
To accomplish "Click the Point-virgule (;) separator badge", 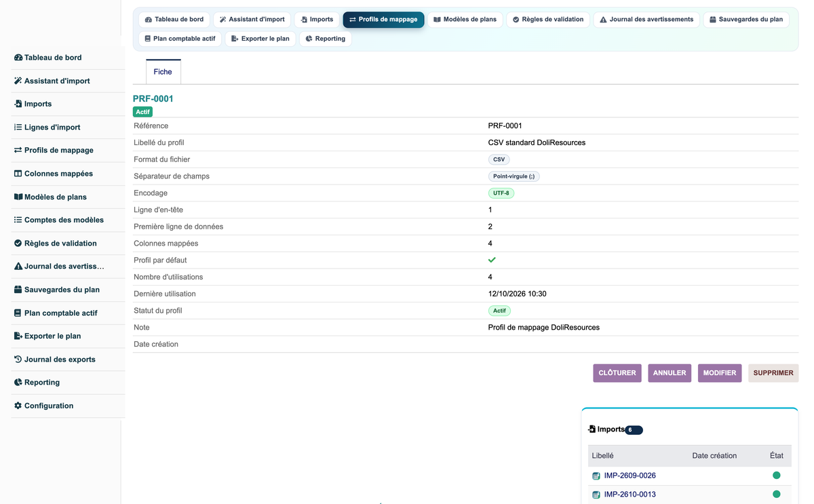I will [x=513, y=176].
